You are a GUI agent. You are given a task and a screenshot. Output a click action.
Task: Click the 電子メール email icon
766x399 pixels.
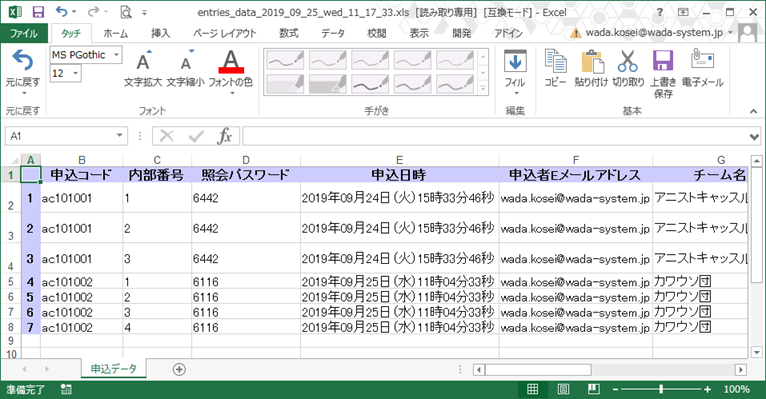702,68
